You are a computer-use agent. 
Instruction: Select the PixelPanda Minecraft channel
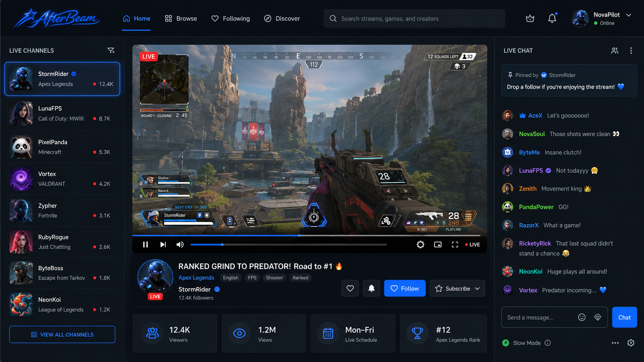tap(62, 147)
